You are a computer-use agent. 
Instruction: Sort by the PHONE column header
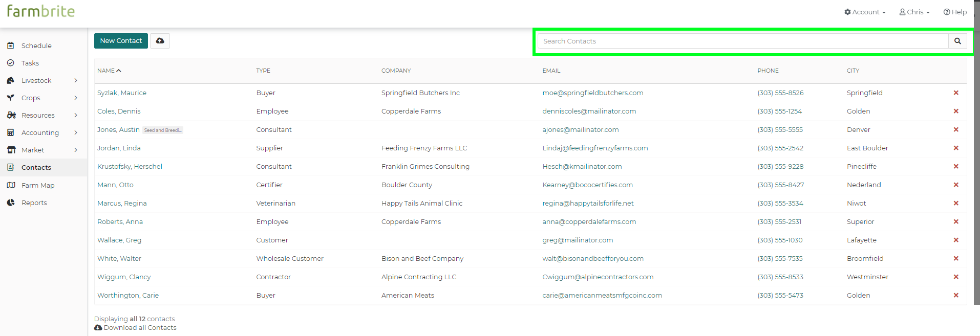pyautogui.click(x=768, y=71)
